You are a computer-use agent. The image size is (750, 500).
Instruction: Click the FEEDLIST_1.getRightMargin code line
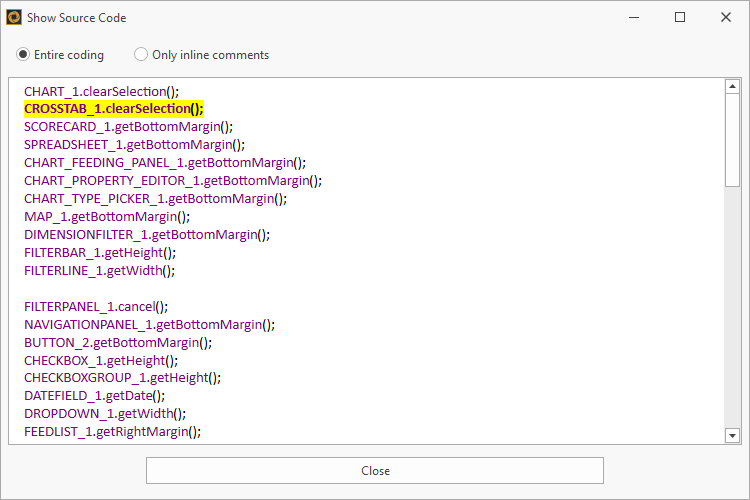112,432
